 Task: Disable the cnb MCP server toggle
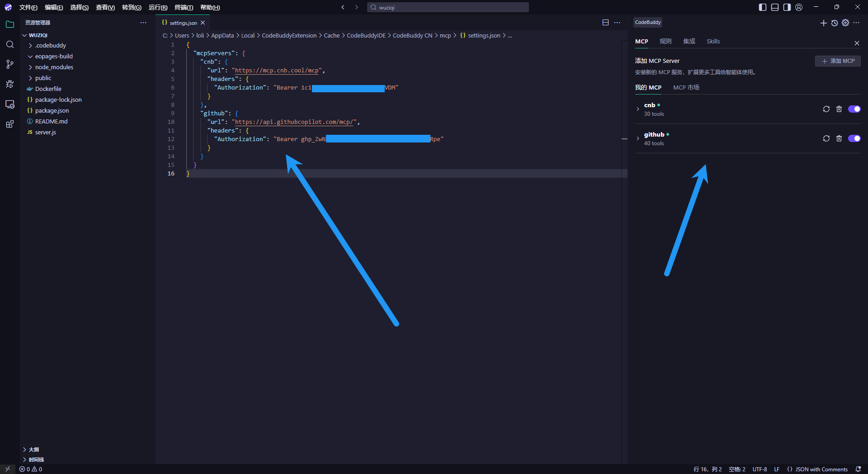(x=854, y=109)
